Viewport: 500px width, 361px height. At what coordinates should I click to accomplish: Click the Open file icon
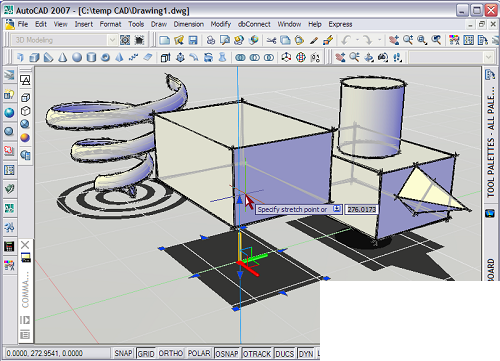pyautogui.click(x=179, y=40)
